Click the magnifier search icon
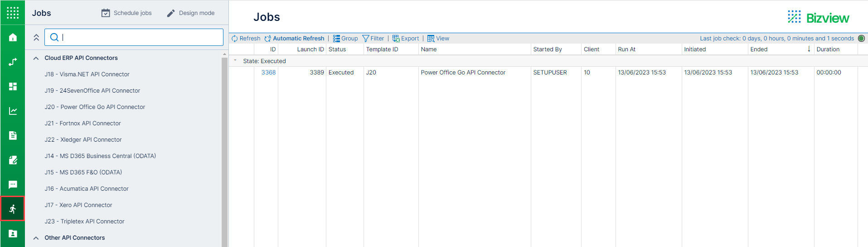868x247 pixels. pyautogui.click(x=54, y=37)
